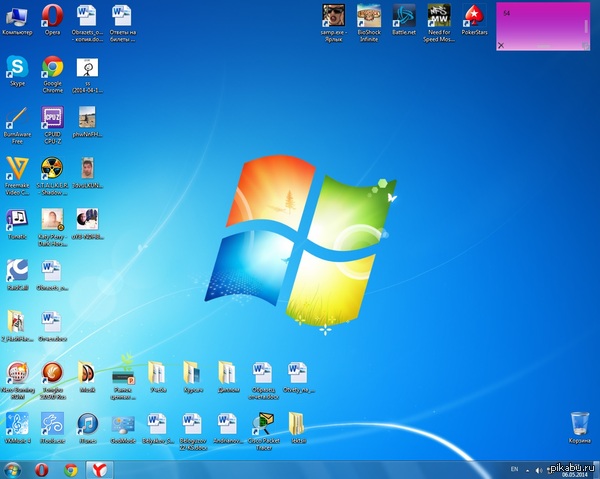
Task: Select the Компьютер desktop icon
Action: [x=17, y=17]
